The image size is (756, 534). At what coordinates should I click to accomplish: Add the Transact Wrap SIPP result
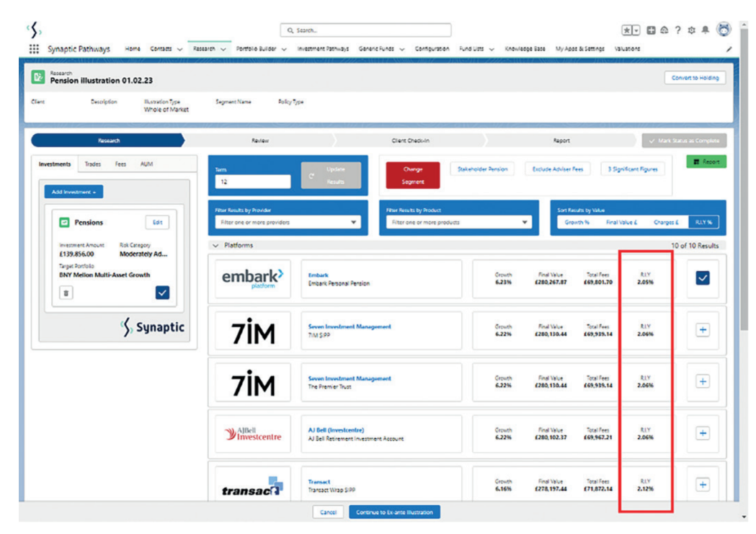point(703,485)
